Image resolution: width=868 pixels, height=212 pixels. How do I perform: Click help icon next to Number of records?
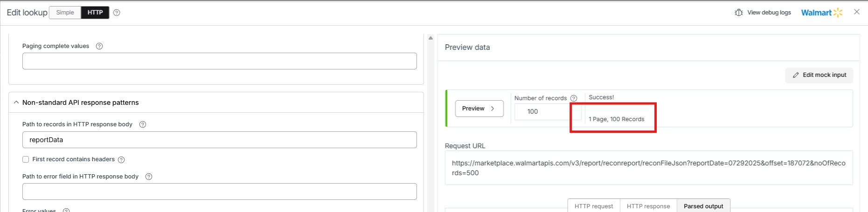pyautogui.click(x=574, y=98)
